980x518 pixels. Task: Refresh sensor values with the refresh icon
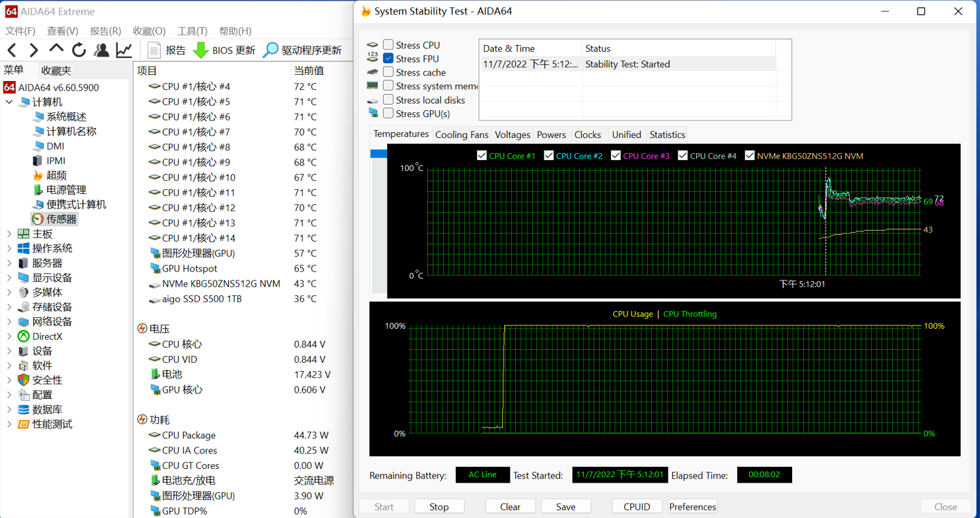pos(79,50)
